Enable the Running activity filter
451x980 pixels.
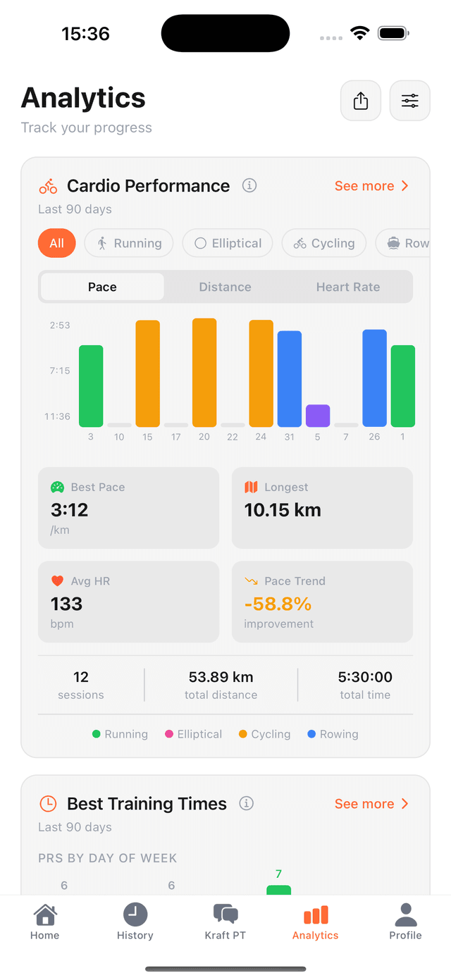click(x=129, y=243)
